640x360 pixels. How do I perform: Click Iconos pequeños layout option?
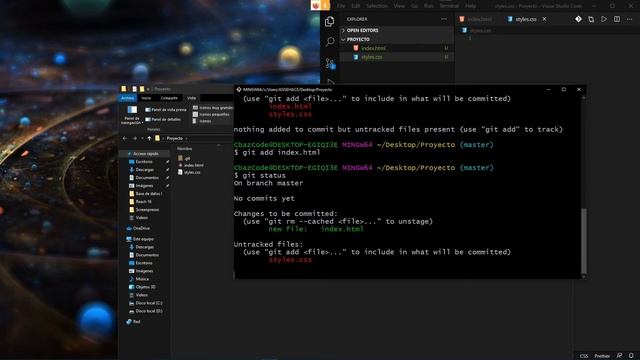[211, 115]
